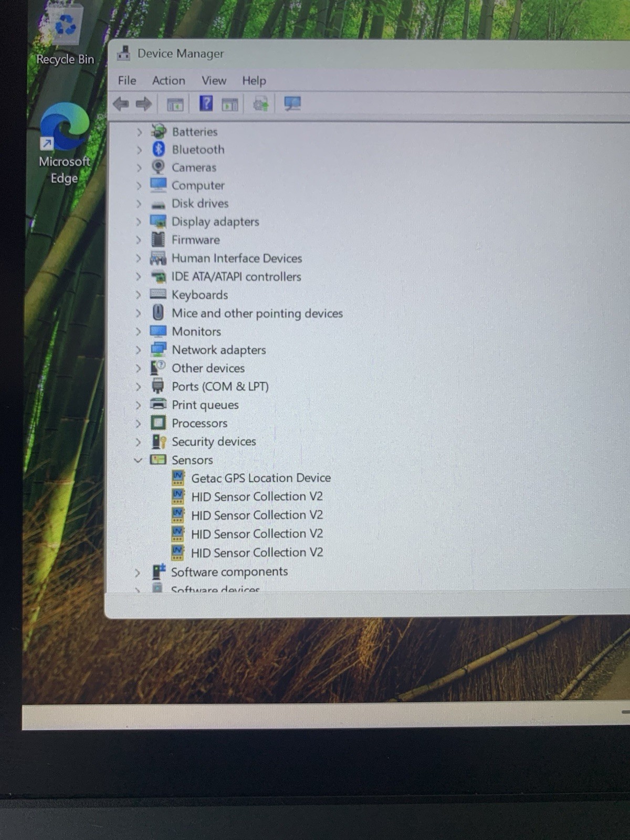Click the Display adapters icon
This screenshot has width=630, height=840.
(158, 221)
